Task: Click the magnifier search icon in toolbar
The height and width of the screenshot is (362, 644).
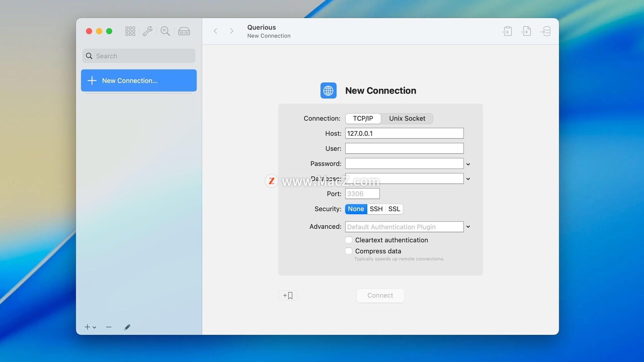Action: click(x=165, y=31)
